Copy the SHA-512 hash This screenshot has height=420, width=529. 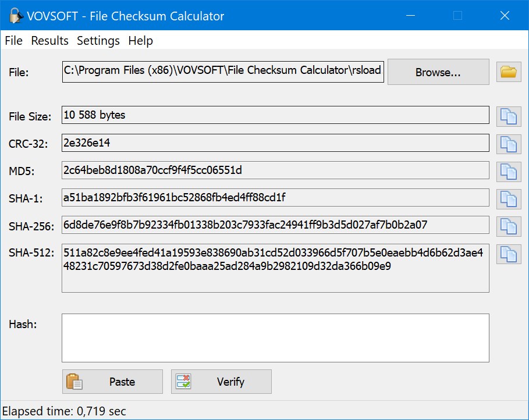coord(509,254)
